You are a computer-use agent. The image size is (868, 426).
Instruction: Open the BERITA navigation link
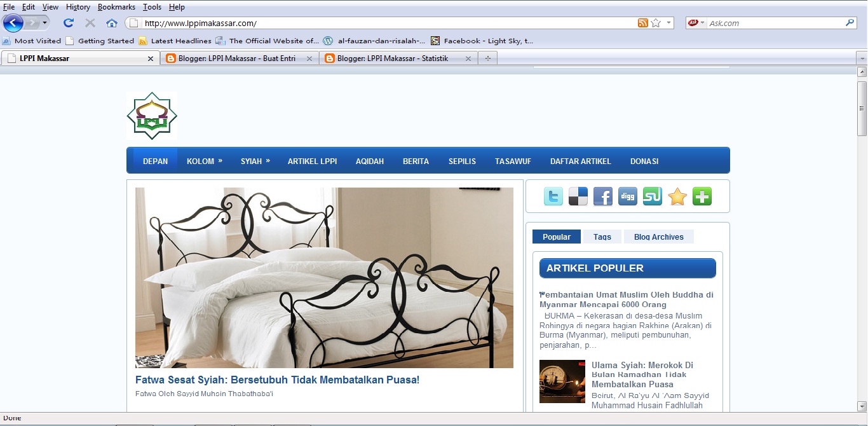[416, 161]
